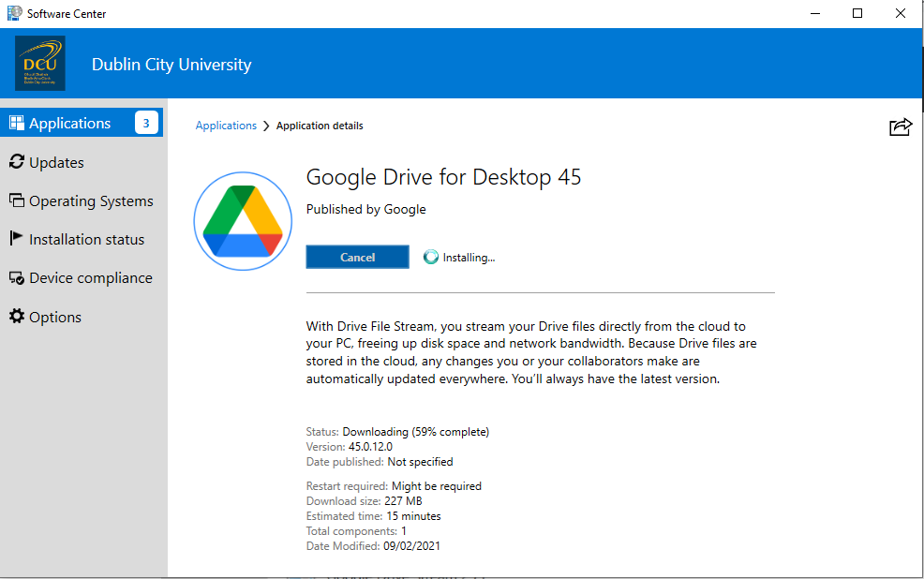Maximize the Software Center window
The width and height of the screenshot is (924, 579).
(x=857, y=13)
